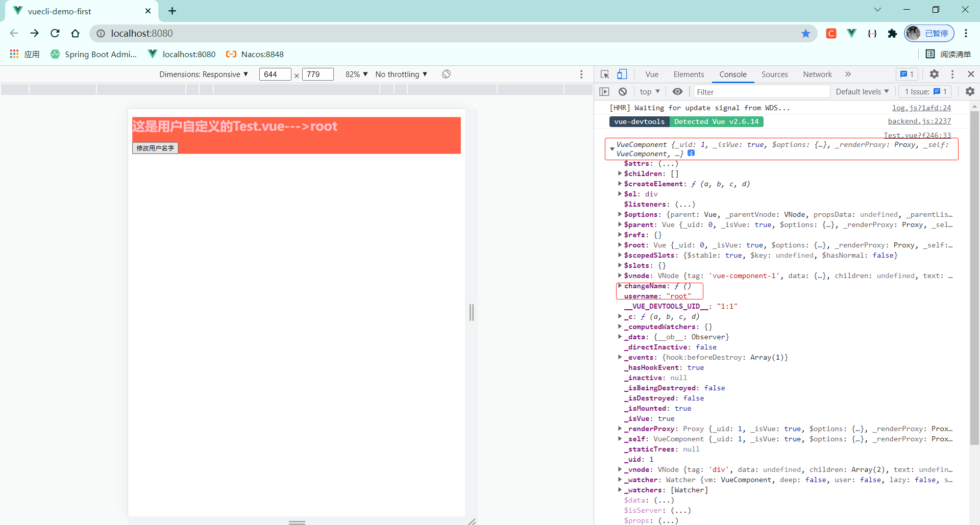
Task: View site information for localhost
Action: [101, 33]
